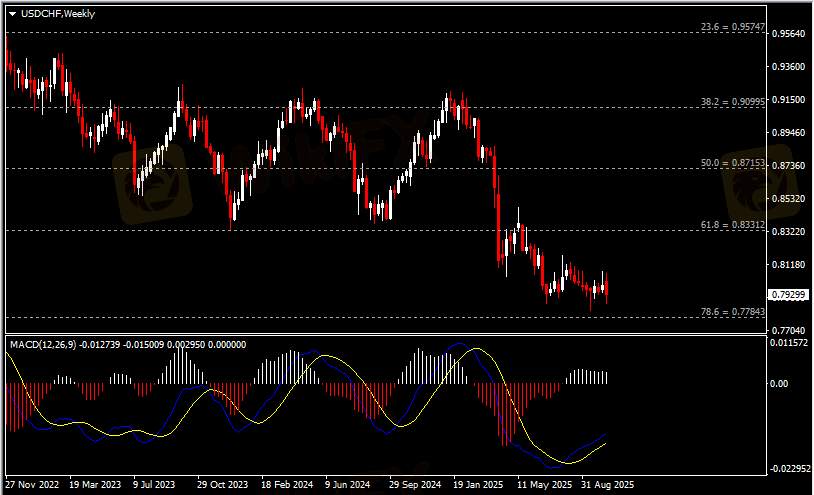Click the MACD scale value -0.022952
814x495 pixels.
click(x=790, y=469)
